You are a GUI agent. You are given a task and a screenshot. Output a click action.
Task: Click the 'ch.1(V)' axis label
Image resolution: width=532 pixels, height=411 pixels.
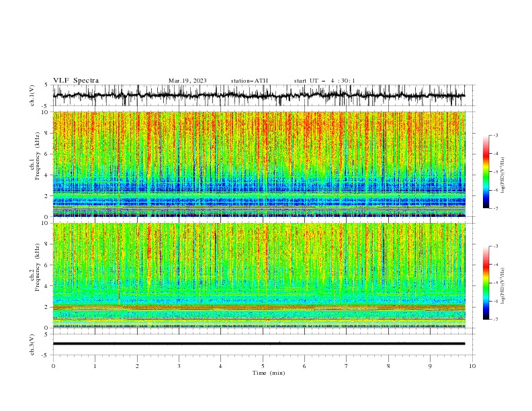(x=32, y=95)
